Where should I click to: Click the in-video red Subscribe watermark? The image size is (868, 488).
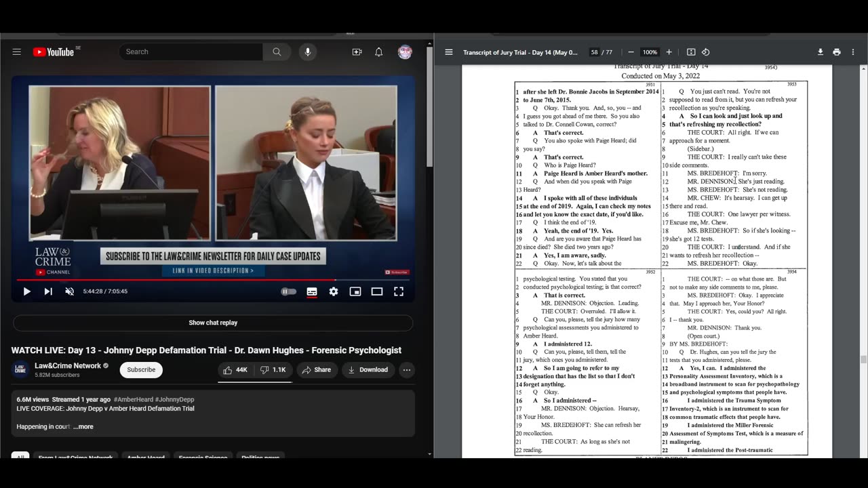[x=397, y=272]
